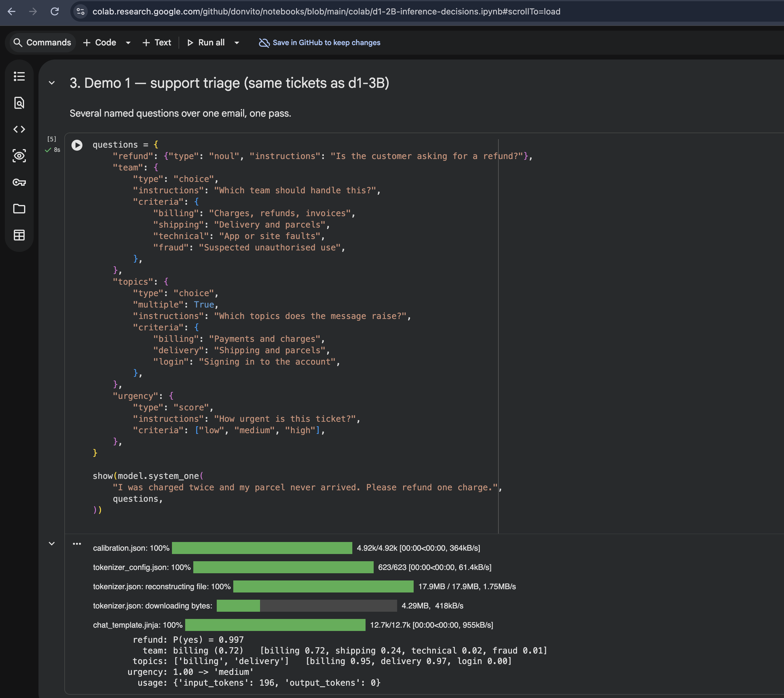Open the files folder panel
Image resolution: width=784 pixels, height=698 pixels.
(x=19, y=209)
